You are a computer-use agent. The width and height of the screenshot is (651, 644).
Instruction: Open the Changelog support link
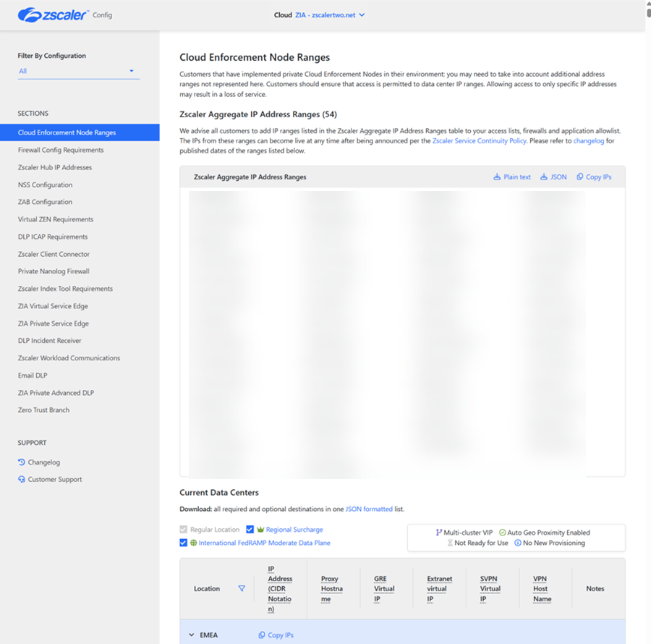coord(43,462)
